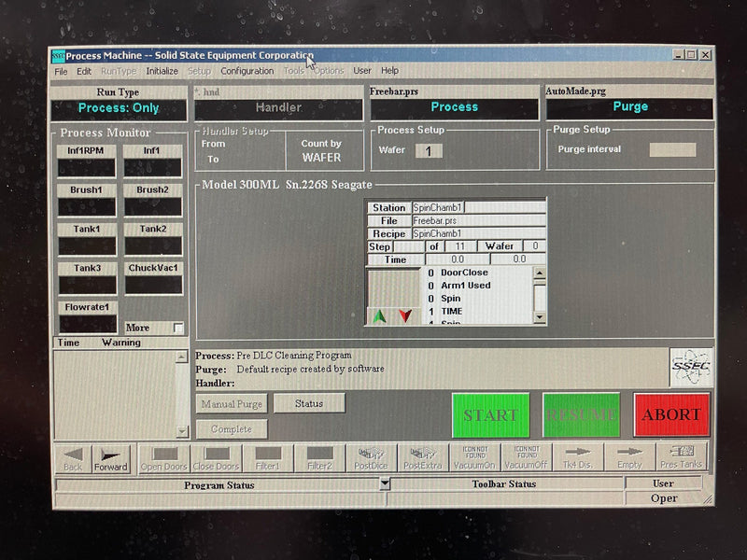Open the Initialize menu
The height and width of the screenshot is (560, 747).
point(162,71)
